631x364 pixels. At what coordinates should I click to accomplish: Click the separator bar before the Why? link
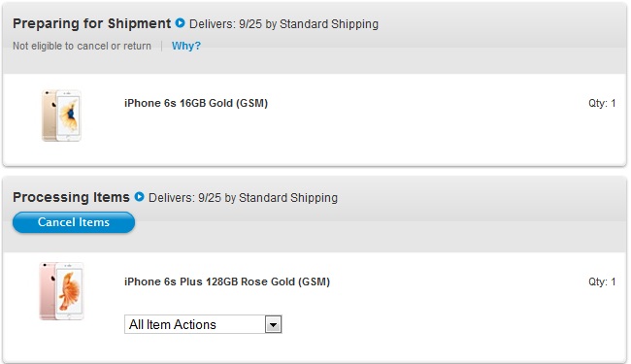(162, 46)
